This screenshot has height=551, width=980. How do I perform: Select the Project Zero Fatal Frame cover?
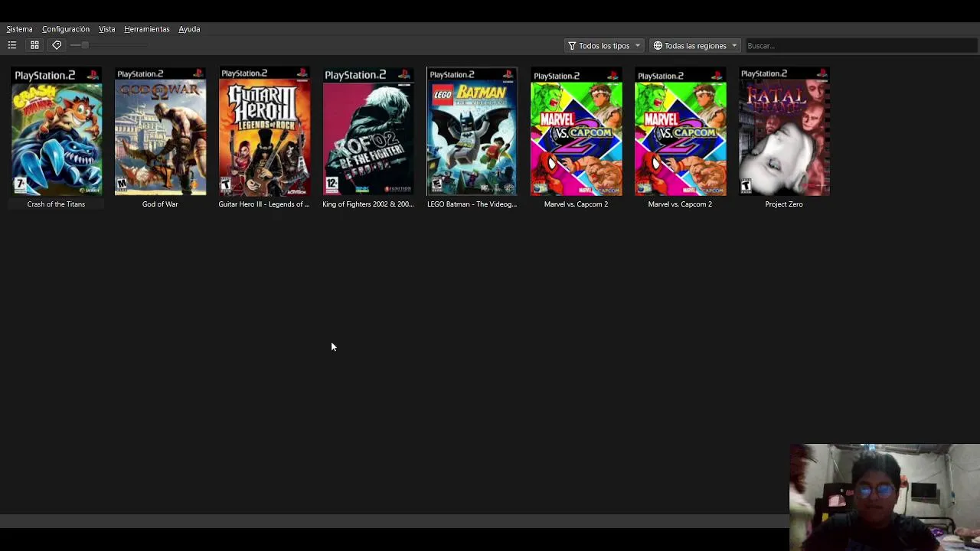pos(784,132)
